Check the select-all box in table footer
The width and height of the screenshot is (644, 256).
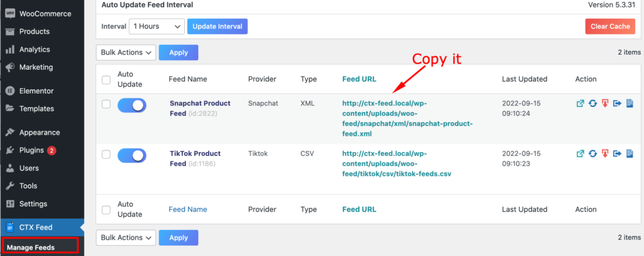pos(106,210)
